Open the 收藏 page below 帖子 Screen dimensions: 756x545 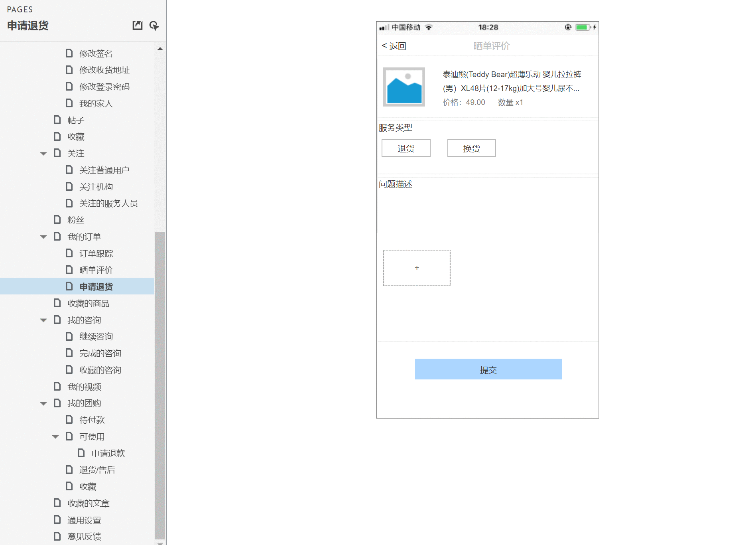(x=76, y=136)
